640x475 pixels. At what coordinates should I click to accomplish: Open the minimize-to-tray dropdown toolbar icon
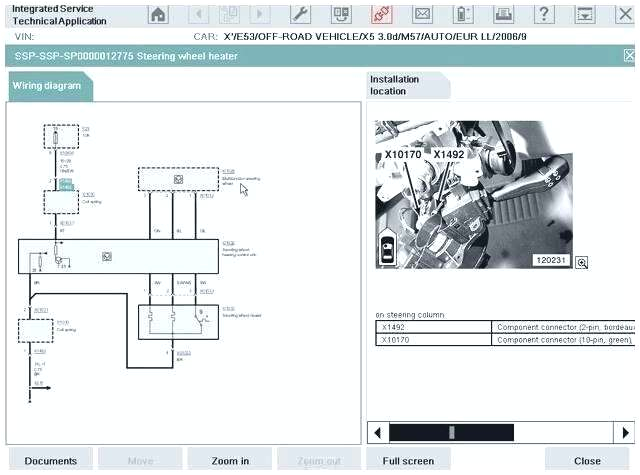584,14
